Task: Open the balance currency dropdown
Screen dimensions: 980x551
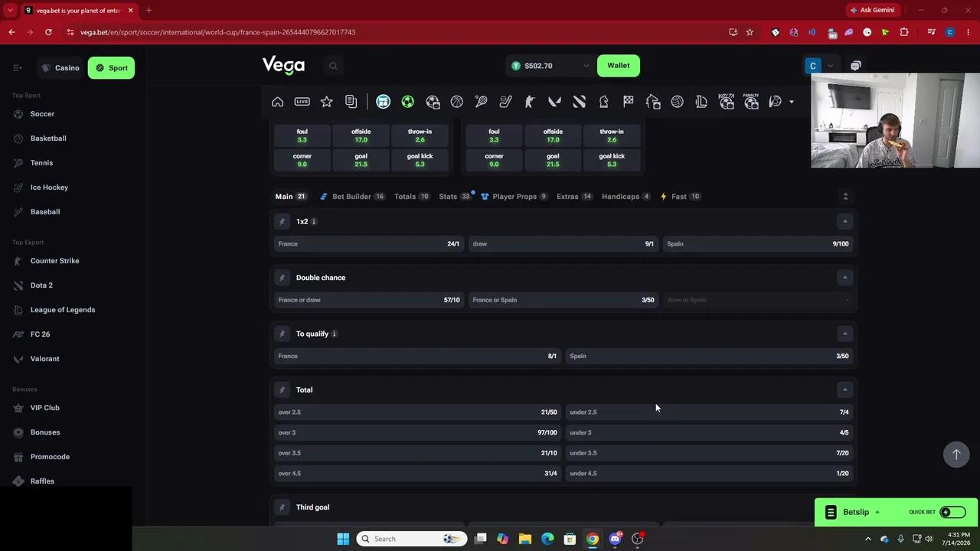Action: pyautogui.click(x=586, y=66)
